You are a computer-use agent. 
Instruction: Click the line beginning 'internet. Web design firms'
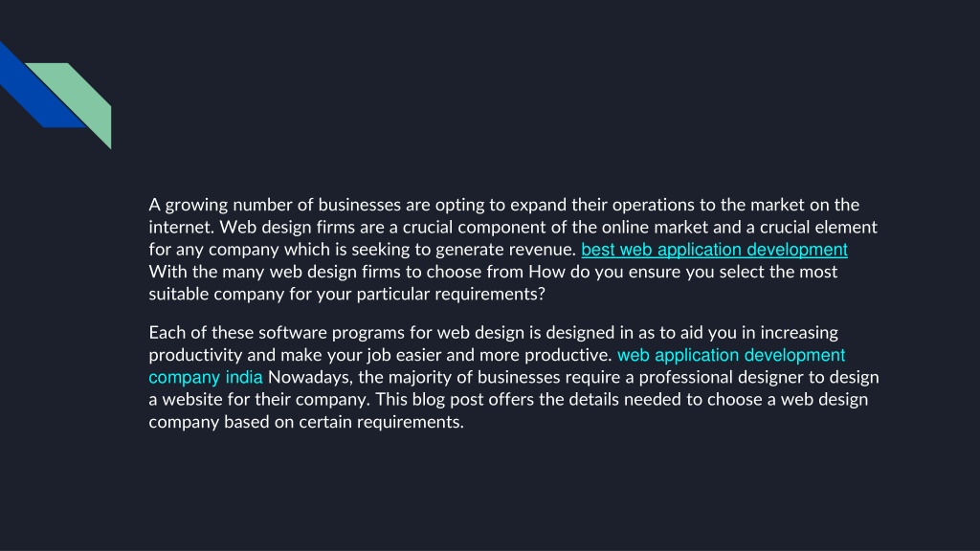pos(513,227)
